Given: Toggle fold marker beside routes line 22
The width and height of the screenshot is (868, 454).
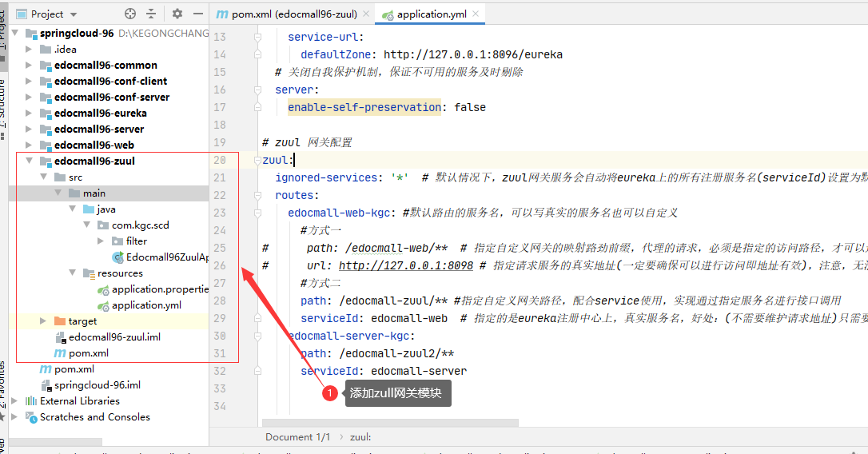Looking at the screenshot, I should [257, 196].
